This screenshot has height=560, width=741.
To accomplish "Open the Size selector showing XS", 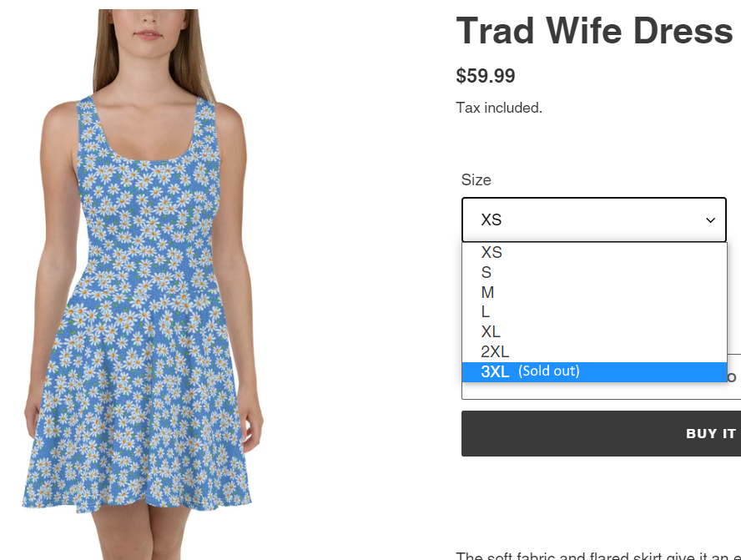I will point(593,219).
